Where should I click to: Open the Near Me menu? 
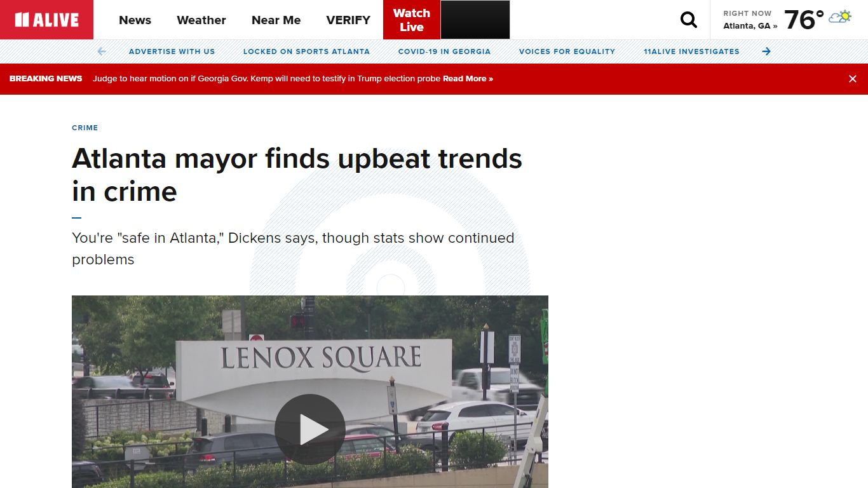click(276, 20)
